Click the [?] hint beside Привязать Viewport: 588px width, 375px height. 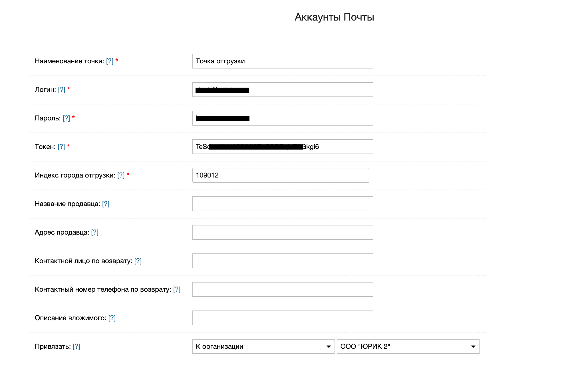point(76,346)
